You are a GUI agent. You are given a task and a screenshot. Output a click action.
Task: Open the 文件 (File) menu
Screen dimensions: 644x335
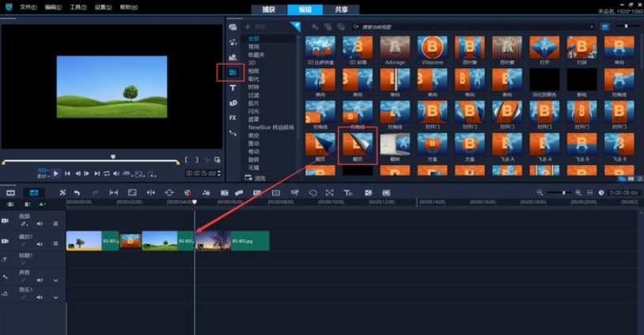[x=28, y=6]
